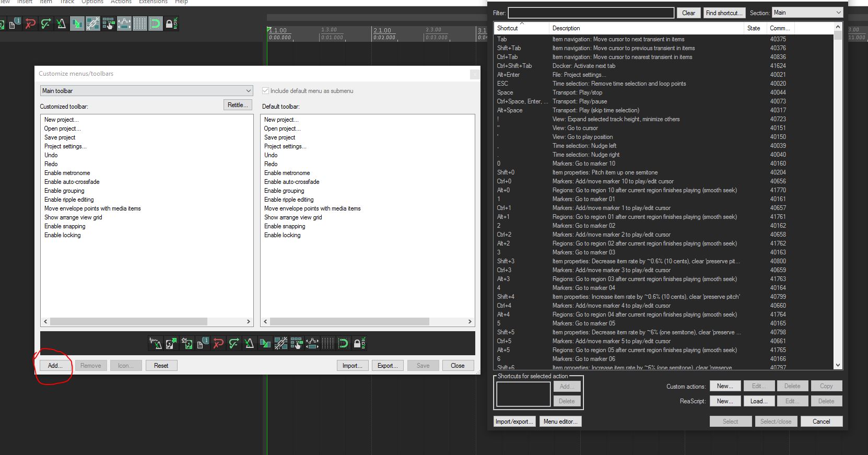Click Customized toolbar list horizontal scrollbar
The width and height of the screenshot is (868, 455).
128,321
